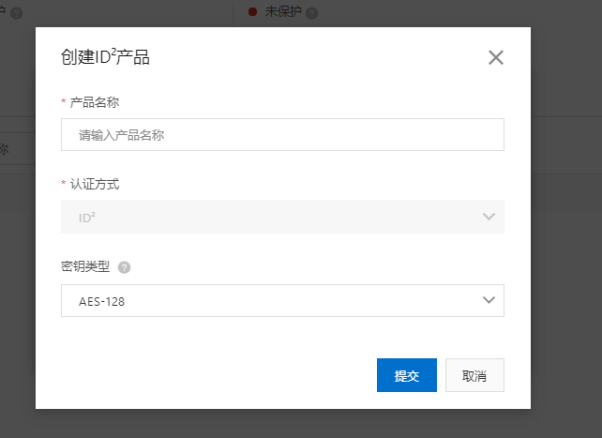602x438 pixels.
Task: Open the 认证方式 ID² dropdown
Action: click(283, 217)
